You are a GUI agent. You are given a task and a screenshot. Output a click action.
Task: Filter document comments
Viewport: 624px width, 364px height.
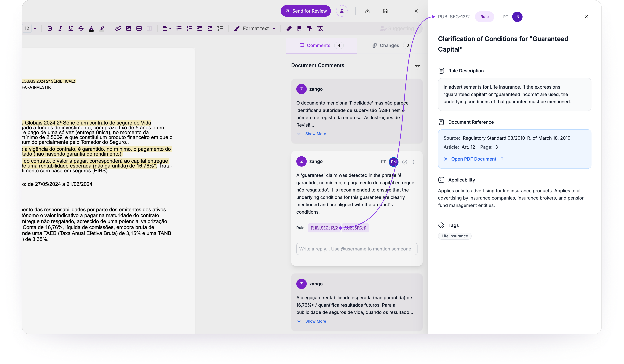point(417,67)
